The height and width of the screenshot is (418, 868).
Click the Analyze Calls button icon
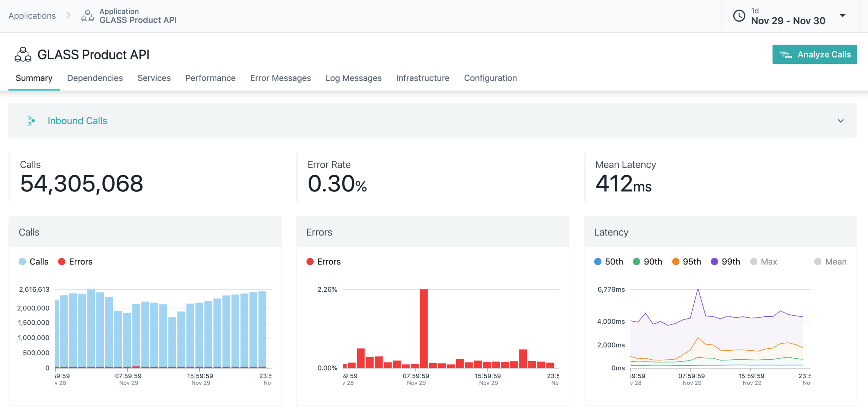(x=785, y=54)
